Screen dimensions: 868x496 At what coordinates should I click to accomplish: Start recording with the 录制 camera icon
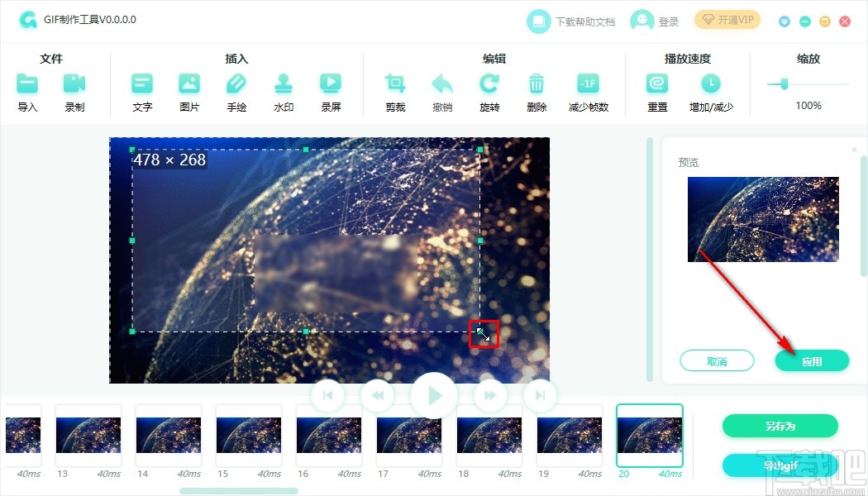click(74, 83)
